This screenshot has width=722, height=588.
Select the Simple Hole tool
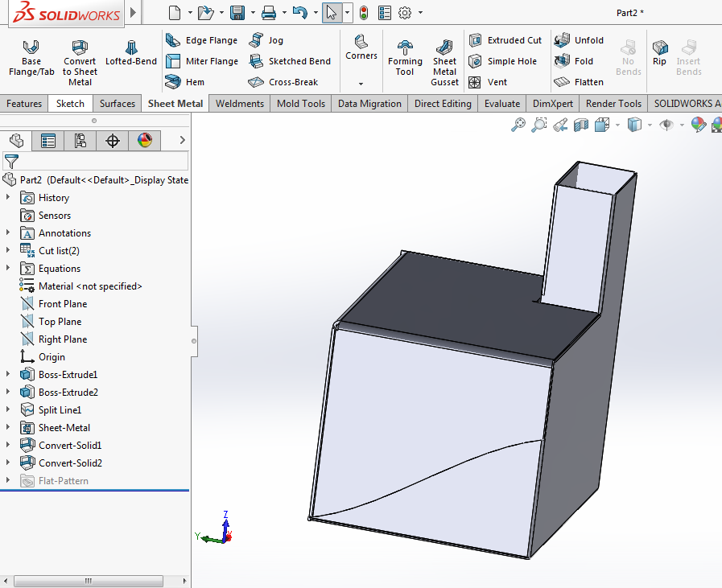503,61
